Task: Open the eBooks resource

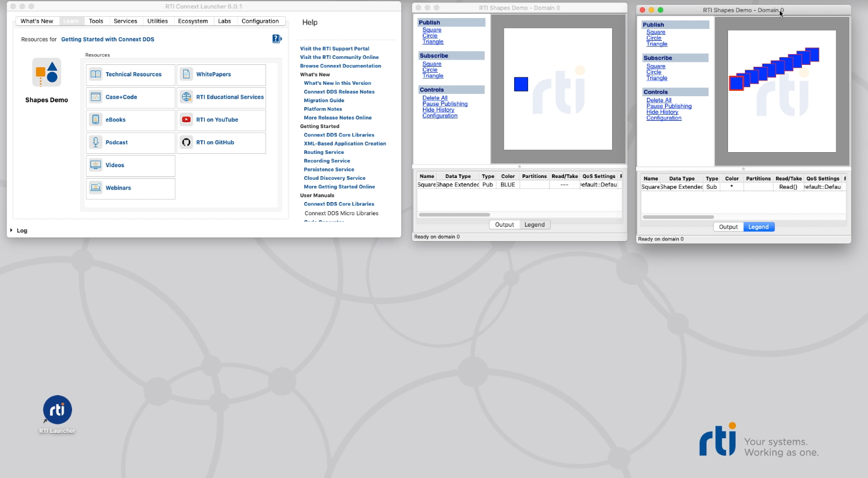Action: coord(130,120)
